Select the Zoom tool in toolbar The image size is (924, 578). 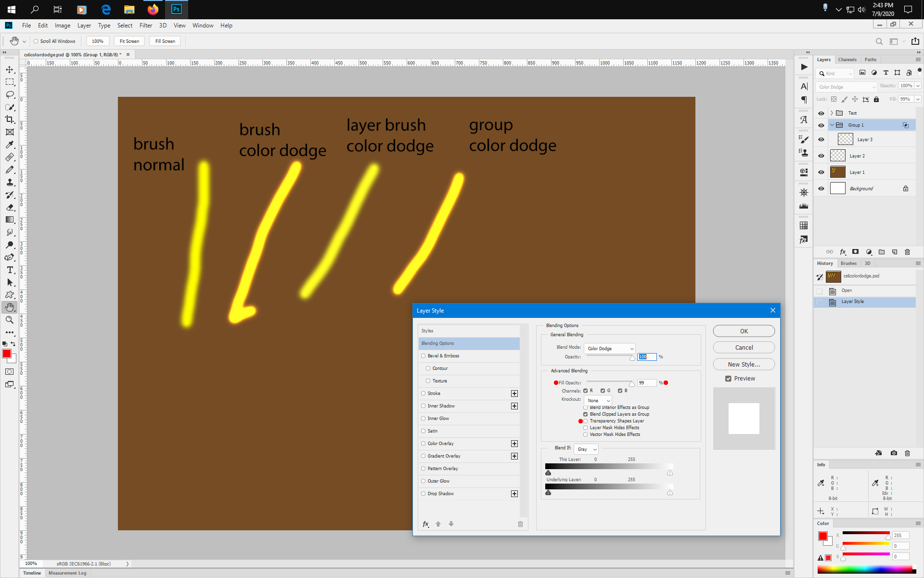click(x=10, y=320)
